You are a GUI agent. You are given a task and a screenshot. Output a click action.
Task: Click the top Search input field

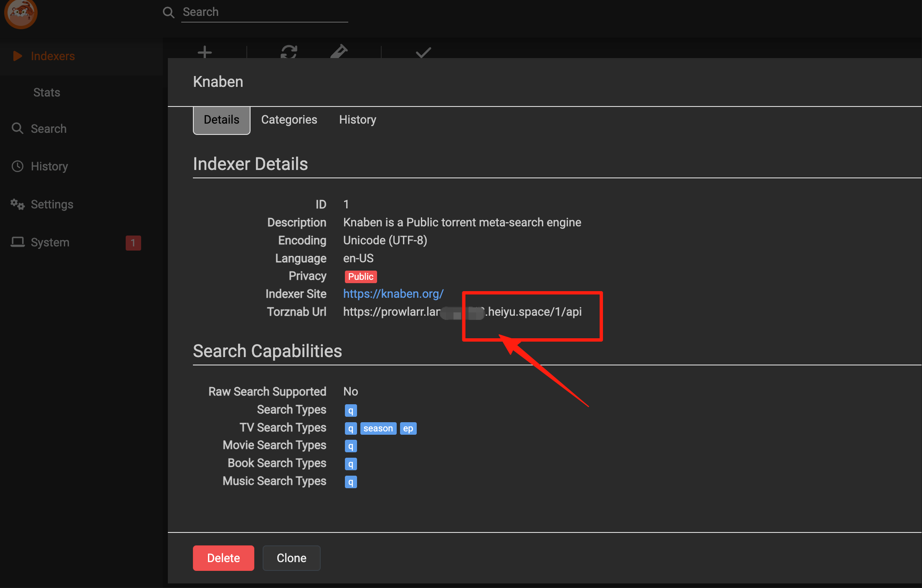pyautogui.click(x=265, y=12)
